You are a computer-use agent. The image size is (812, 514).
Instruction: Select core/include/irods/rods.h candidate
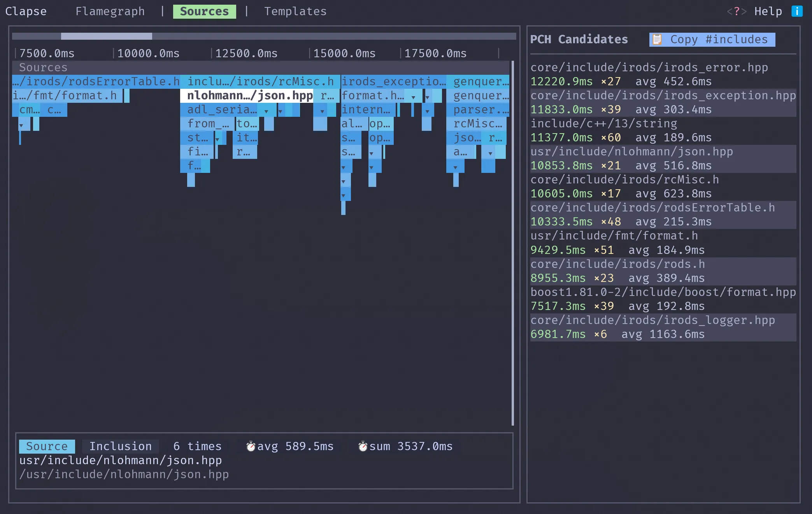click(x=663, y=271)
